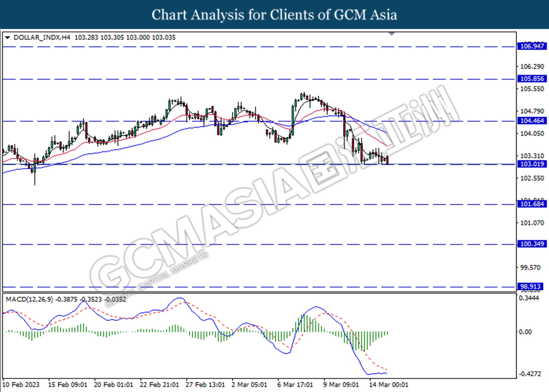This screenshot has width=549, height=392.
Task: Select the 100.349 support level label
Action: point(532,244)
